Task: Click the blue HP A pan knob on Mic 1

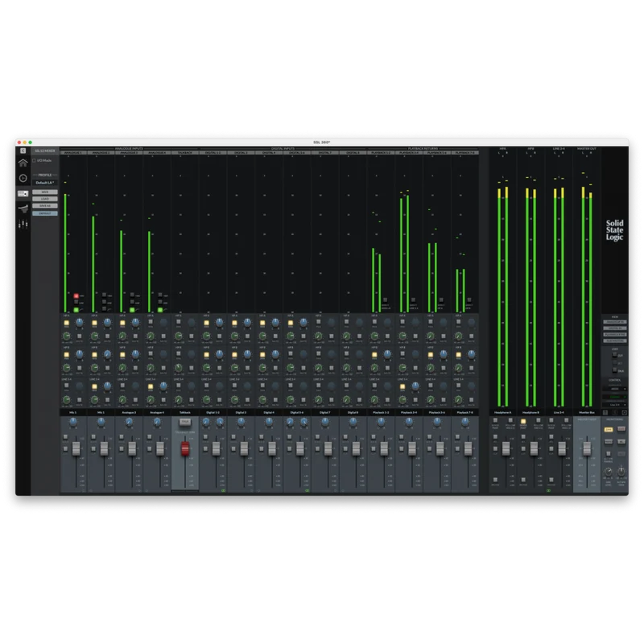Action: point(80,323)
